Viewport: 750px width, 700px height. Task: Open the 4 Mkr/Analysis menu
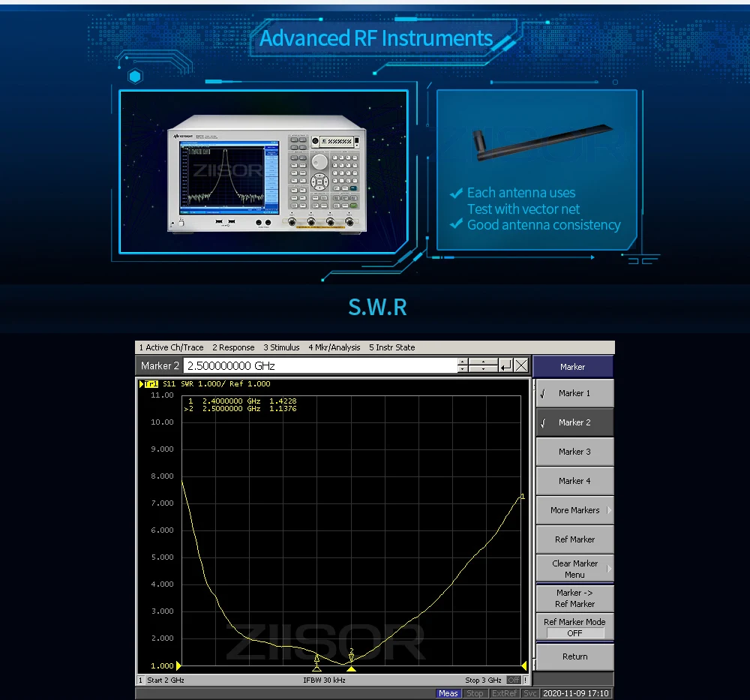334,347
